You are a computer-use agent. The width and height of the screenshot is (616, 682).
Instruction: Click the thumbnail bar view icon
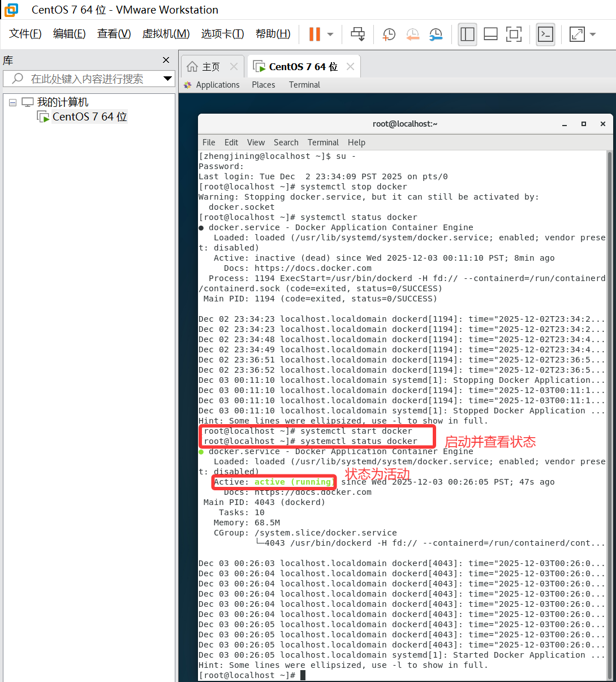coord(490,34)
